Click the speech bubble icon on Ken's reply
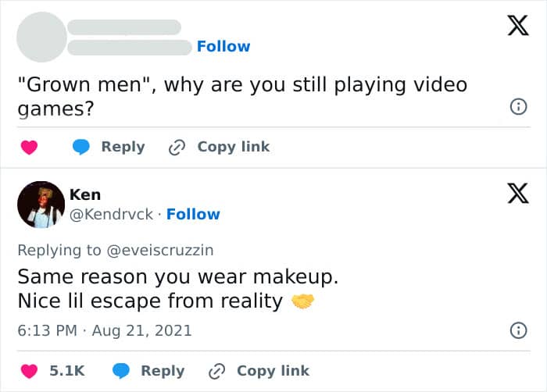 123,371
